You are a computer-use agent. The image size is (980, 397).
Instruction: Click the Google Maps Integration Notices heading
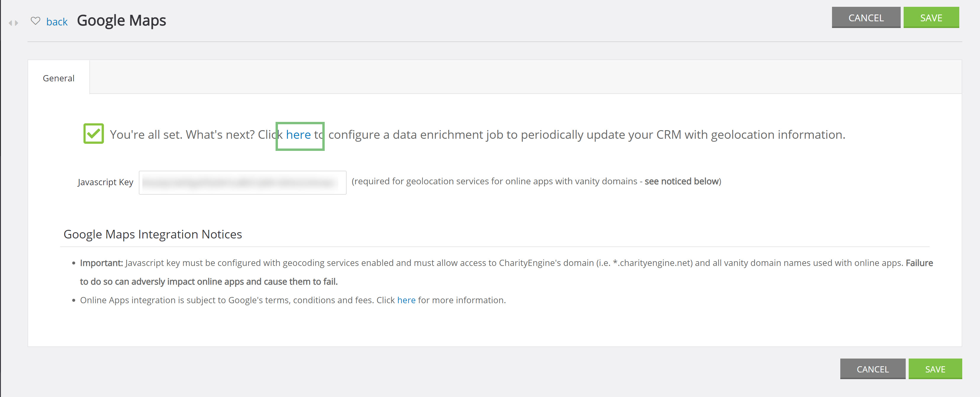tap(152, 234)
